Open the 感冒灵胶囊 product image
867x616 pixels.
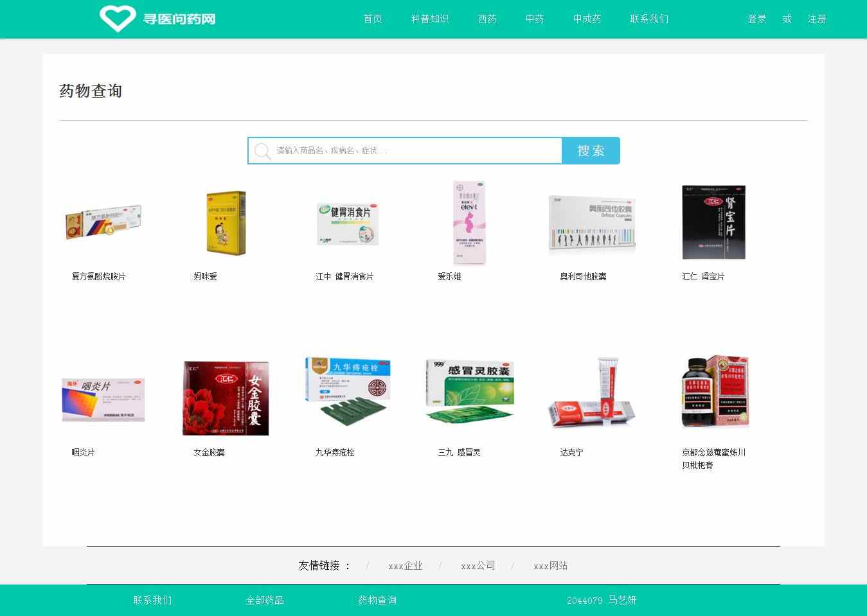[x=470, y=391]
